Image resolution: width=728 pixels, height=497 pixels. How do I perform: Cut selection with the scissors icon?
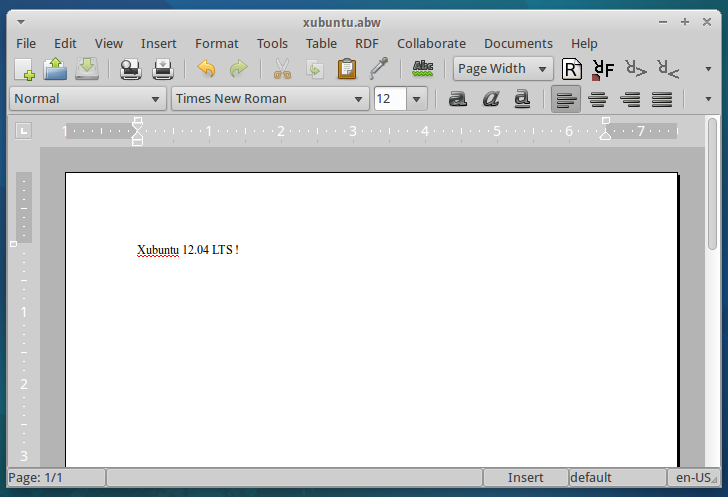tap(282, 69)
